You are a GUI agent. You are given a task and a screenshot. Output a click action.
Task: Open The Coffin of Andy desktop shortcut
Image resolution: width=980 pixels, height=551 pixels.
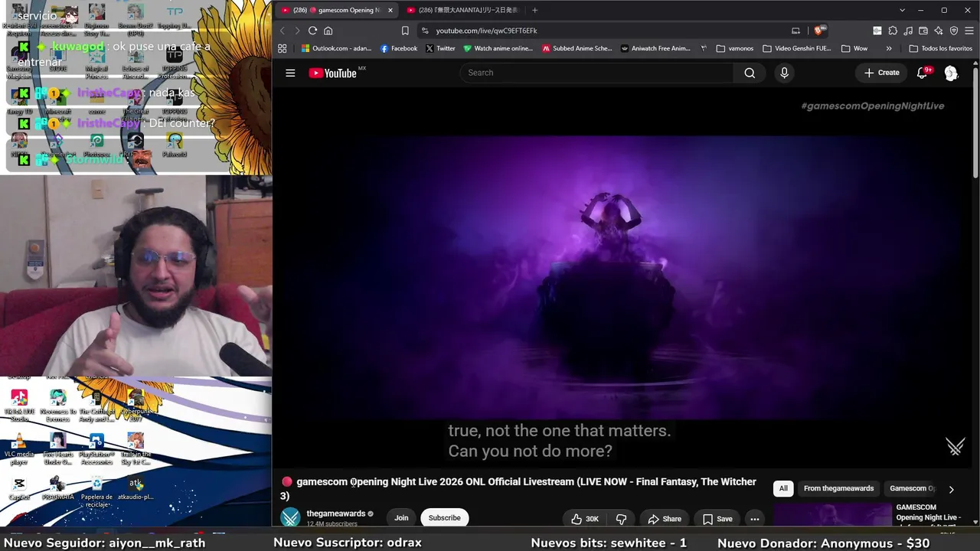[x=96, y=405]
